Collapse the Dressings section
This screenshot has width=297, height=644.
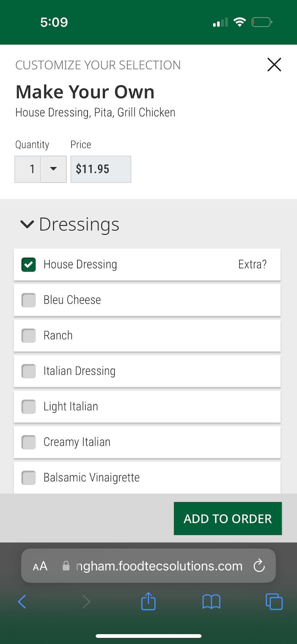[27, 224]
